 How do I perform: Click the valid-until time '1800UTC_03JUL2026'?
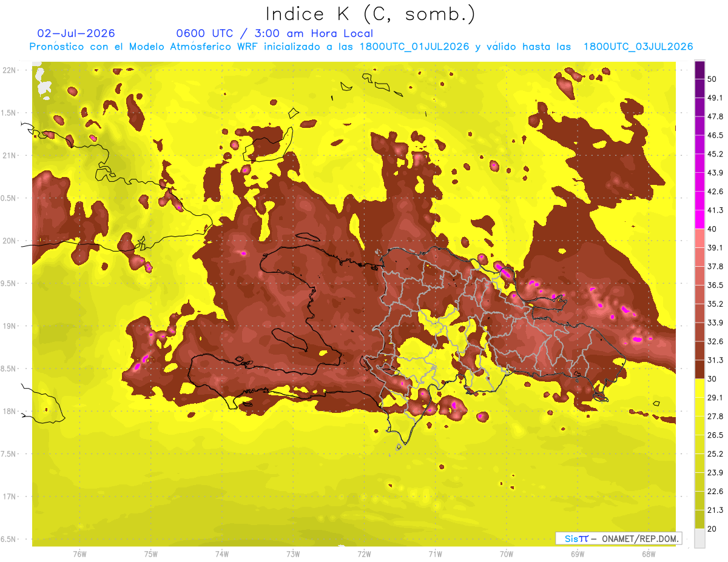638,47
